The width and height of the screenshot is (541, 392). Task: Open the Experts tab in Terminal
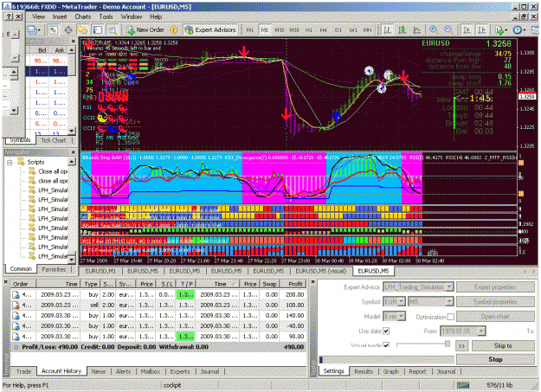[x=180, y=371]
